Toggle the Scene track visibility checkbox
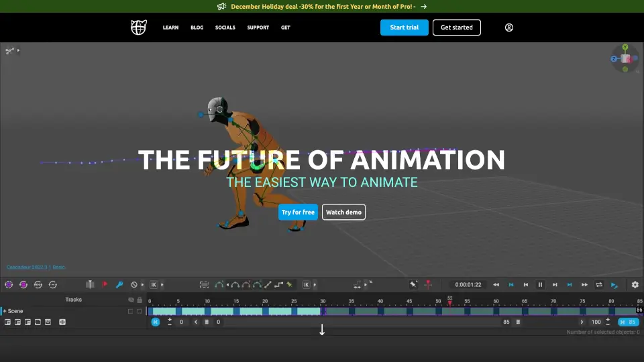The image size is (644, 362). (x=131, y=311)
